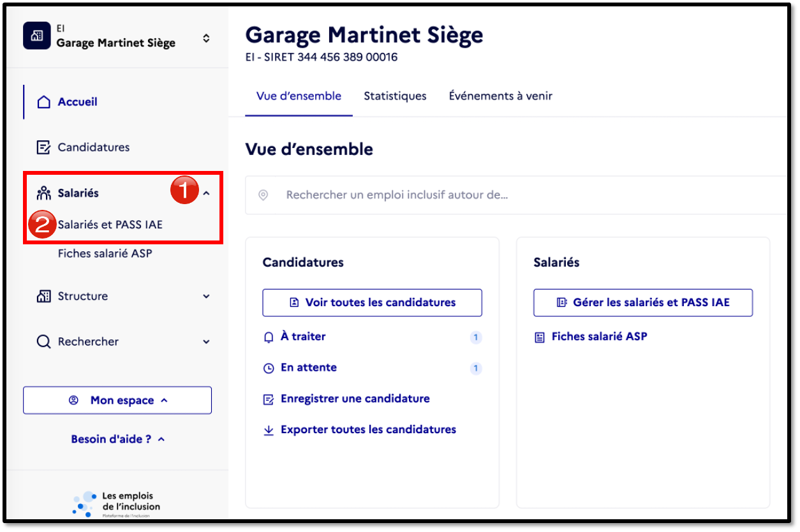The image size is (800, 532).
Task: Open the structure switcher chevron
Action: [x=205, y=38]
